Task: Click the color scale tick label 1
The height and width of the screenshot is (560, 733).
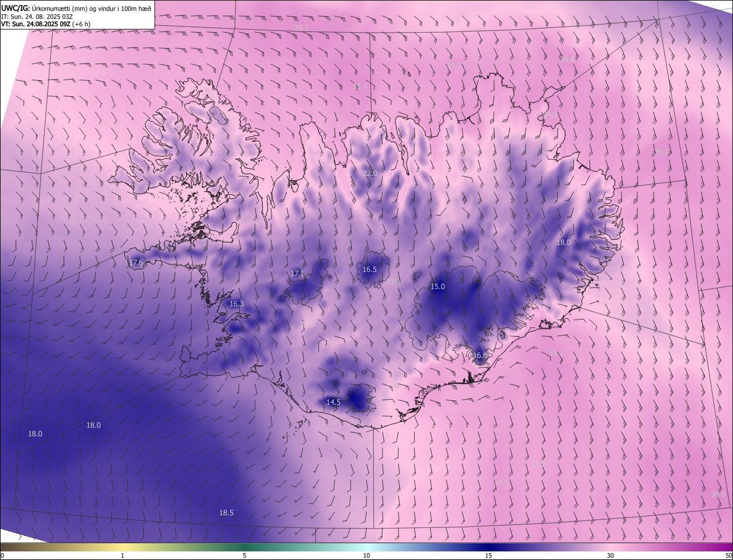Action: (x=123, y=556)
